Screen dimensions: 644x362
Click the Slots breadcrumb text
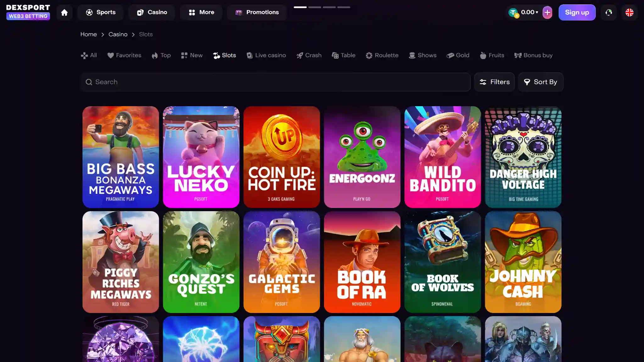[x=146, y=34]
